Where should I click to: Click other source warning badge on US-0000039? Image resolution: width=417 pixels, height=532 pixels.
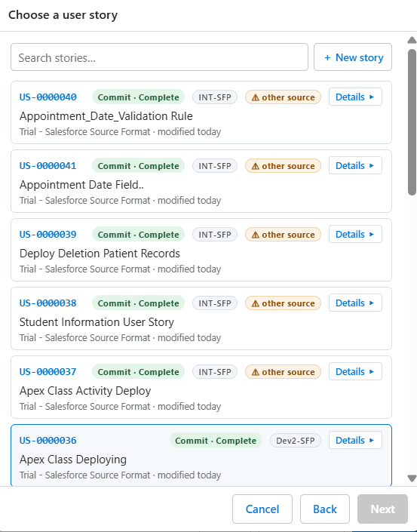coord(283,235)
